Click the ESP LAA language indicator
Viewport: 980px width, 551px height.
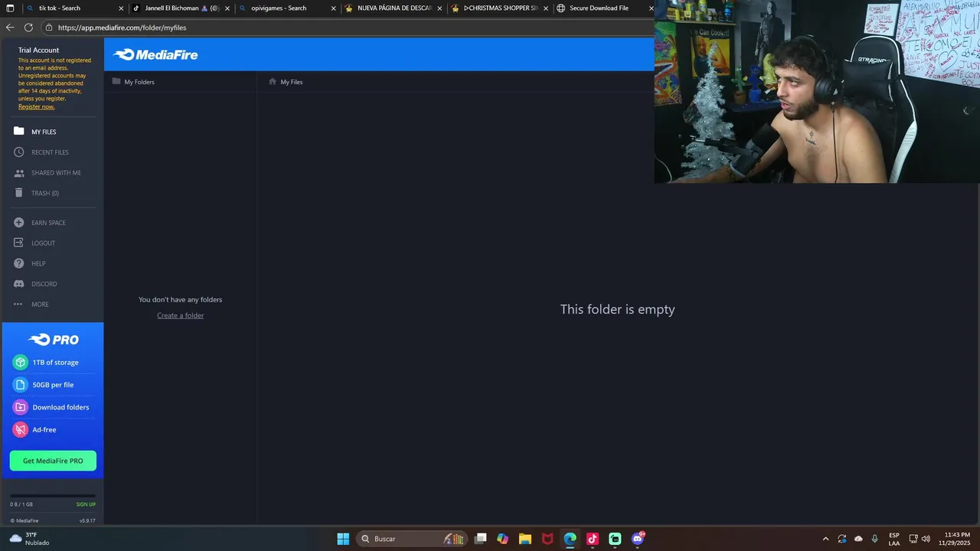[894, 539]
